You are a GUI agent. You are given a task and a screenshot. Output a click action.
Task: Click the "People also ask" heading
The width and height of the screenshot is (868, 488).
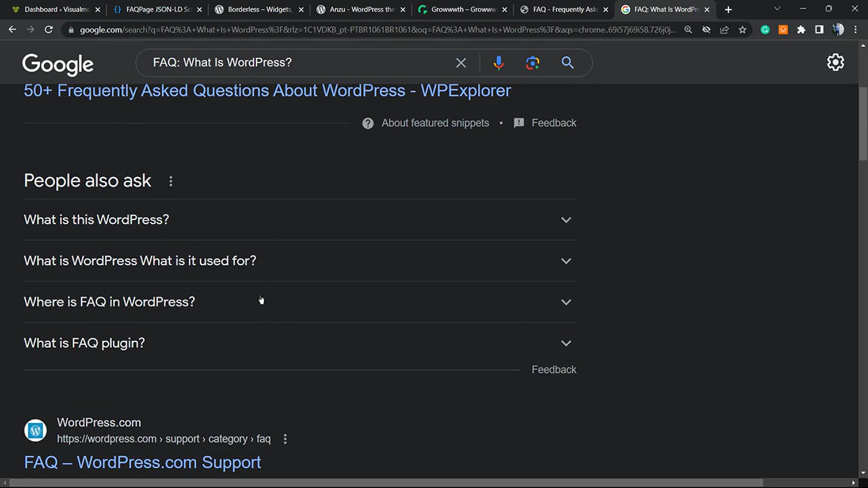click(x=87, y=181)
